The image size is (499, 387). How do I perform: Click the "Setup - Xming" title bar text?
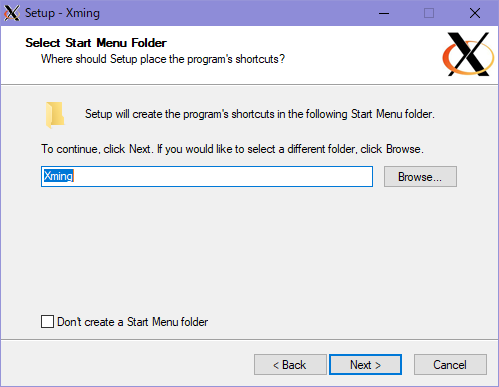(x=62, y=13)
